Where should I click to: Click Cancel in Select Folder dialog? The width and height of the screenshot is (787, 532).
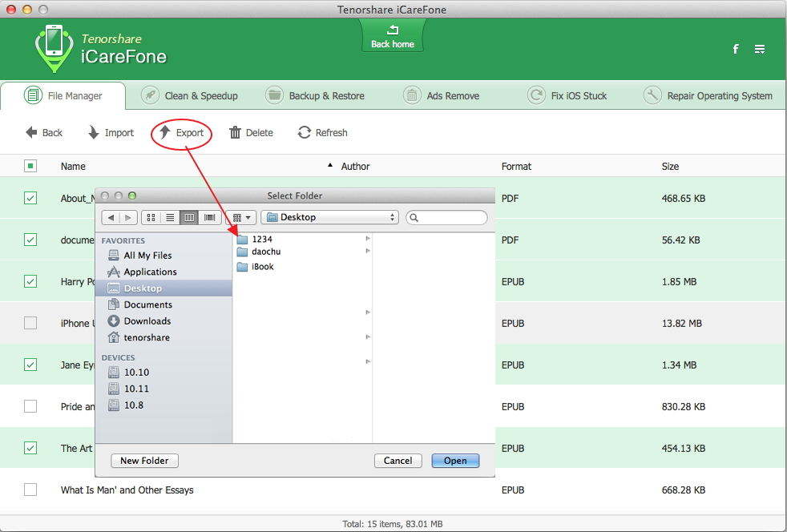click(x=398, y=460)
